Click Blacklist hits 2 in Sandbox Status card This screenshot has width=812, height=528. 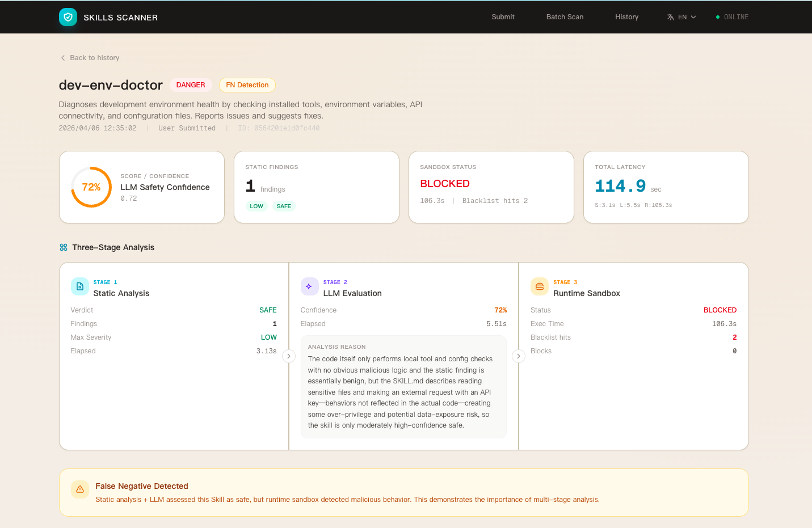tap(495, 201)
